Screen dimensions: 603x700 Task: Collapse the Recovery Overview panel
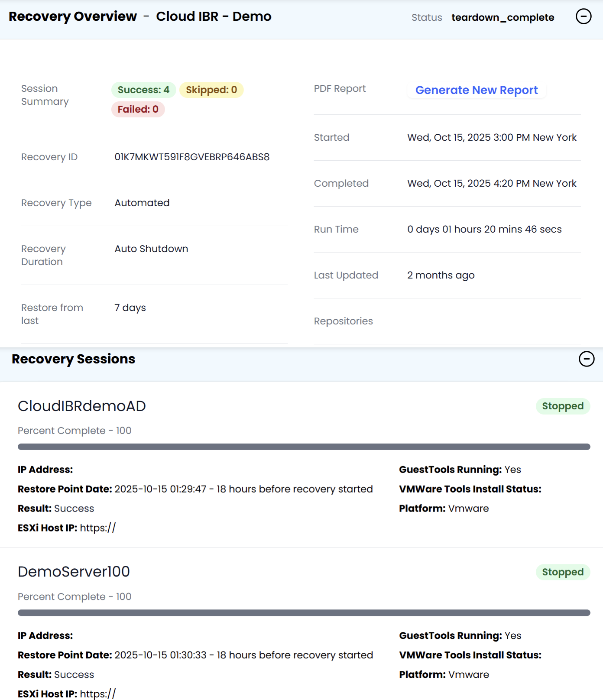click(x=583, y=16)
